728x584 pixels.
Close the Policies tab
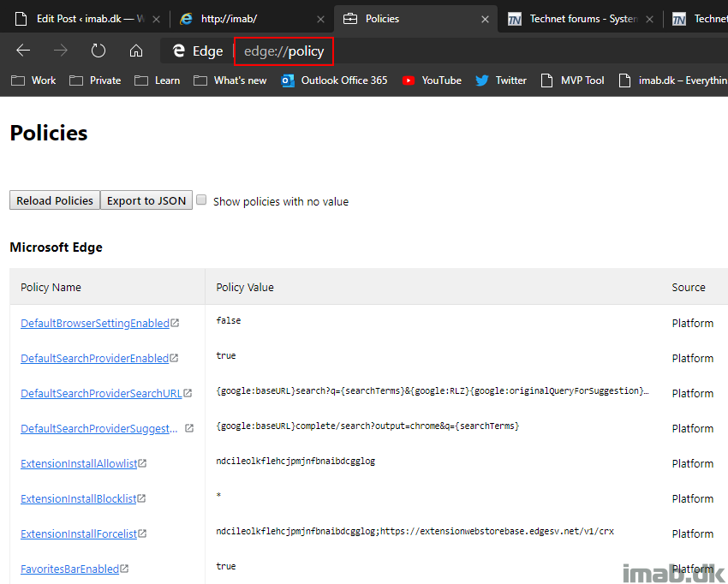click(x=485, y=19)
